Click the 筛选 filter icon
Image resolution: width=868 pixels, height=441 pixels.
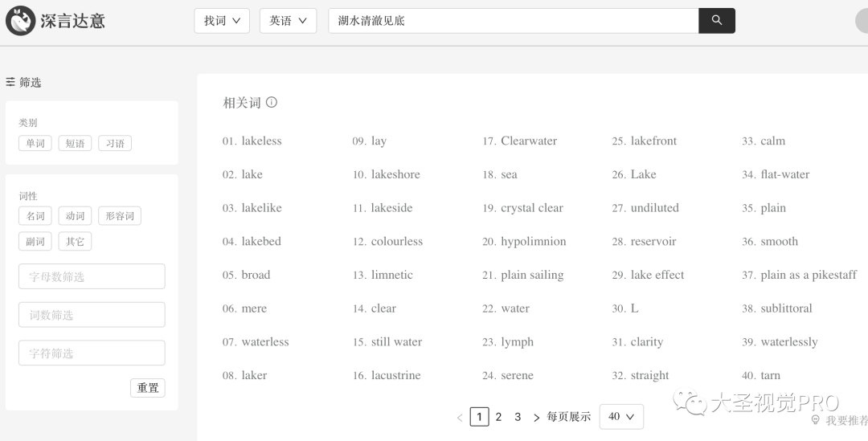10,82
